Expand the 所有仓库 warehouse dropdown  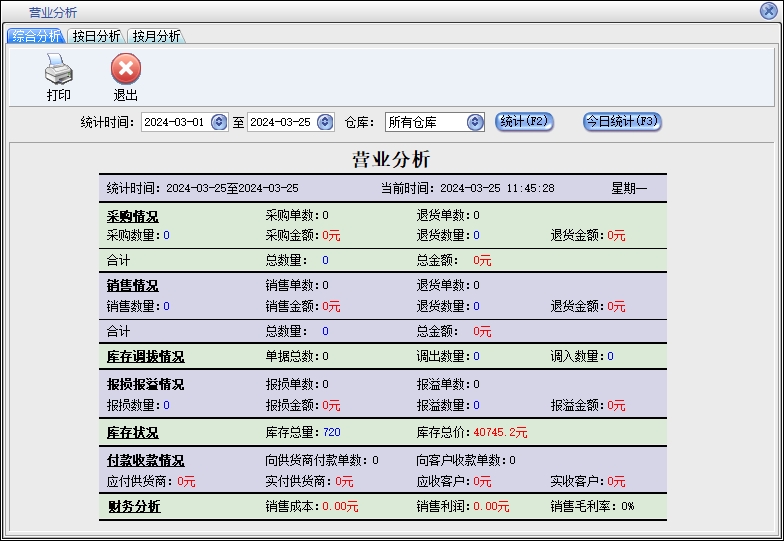[475, 122]
